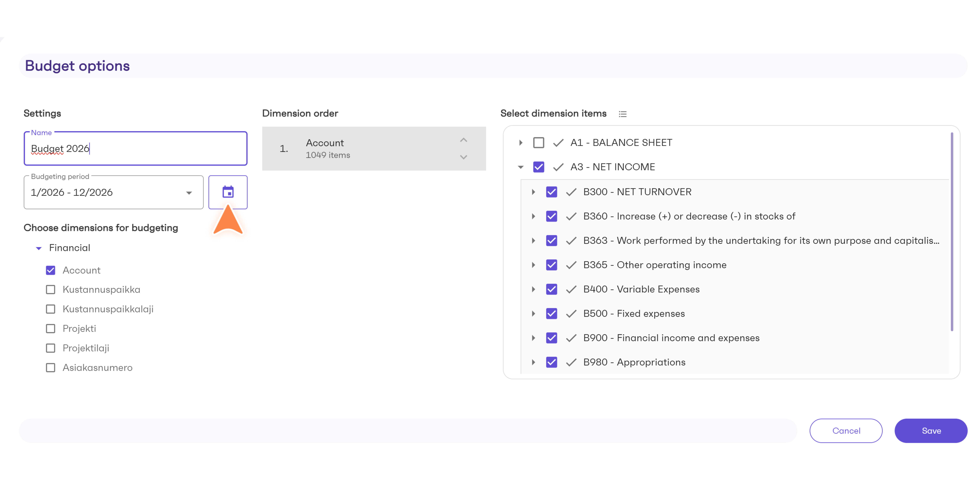The width and height of the screenshot is (980, 490).
Task: Click checkmark icon next to B500 Fixed expenses
Action: pos(571,314)
